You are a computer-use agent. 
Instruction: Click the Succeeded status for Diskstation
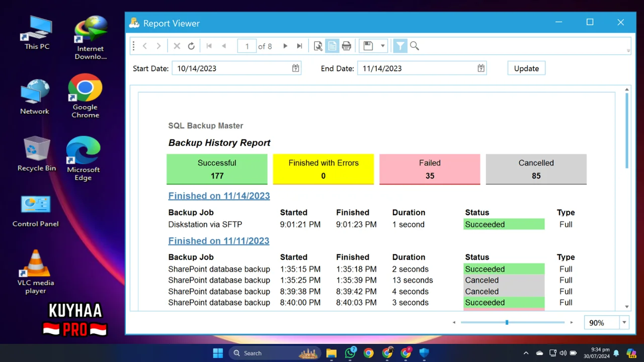tap(504, 224)
